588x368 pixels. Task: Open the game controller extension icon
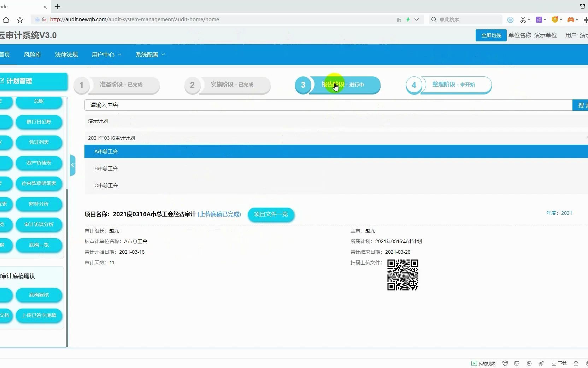tap(571, 20)
